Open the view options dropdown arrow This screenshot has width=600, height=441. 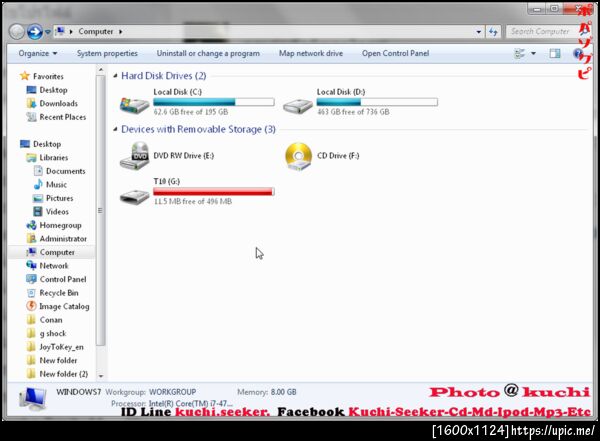(x=533, y=54)
